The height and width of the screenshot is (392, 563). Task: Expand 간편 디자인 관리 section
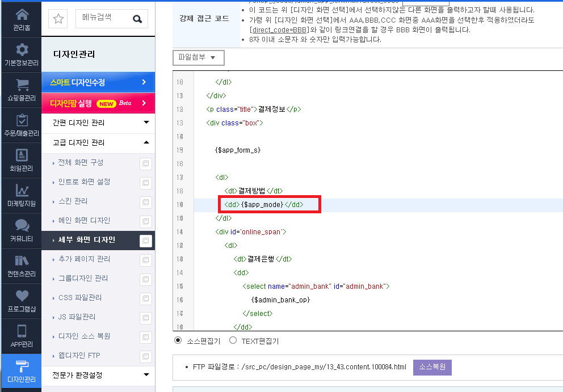(x=98, y=123)
